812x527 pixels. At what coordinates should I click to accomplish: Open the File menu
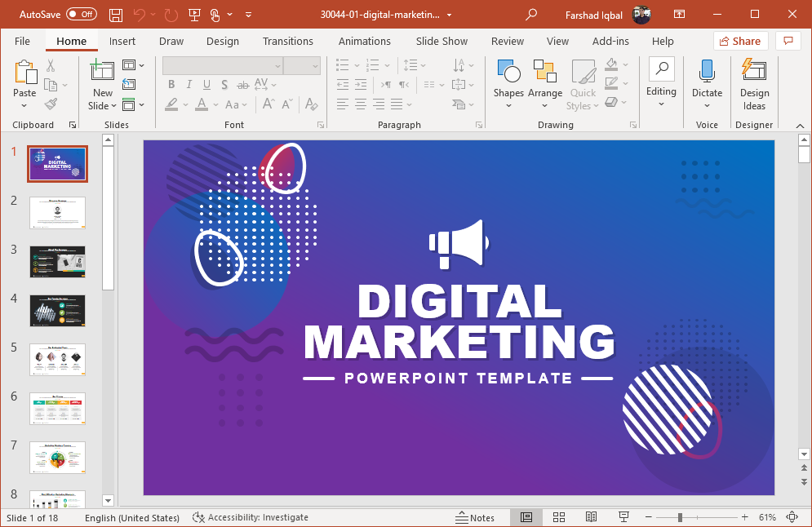click(x=22, y=41)
